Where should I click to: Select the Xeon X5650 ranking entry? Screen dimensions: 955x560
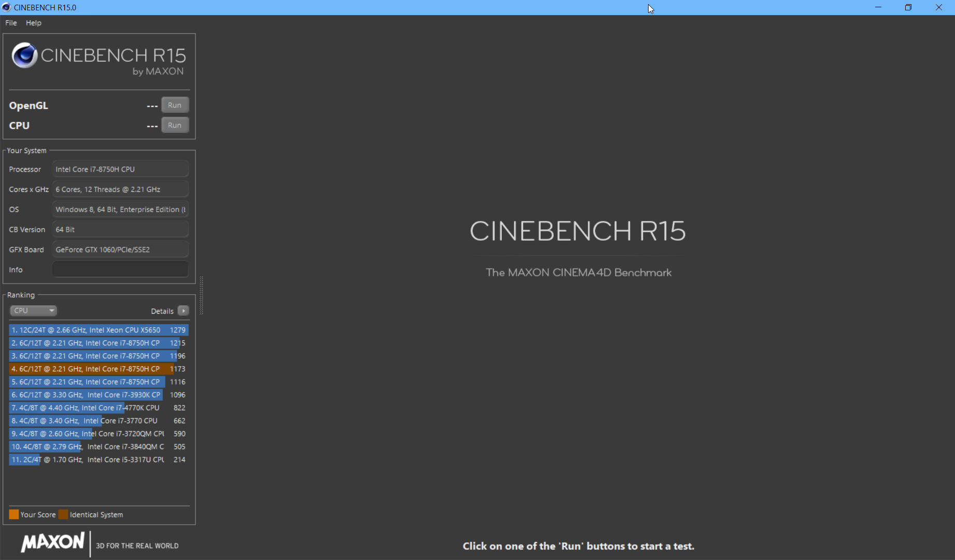click(x=99, y=330)
